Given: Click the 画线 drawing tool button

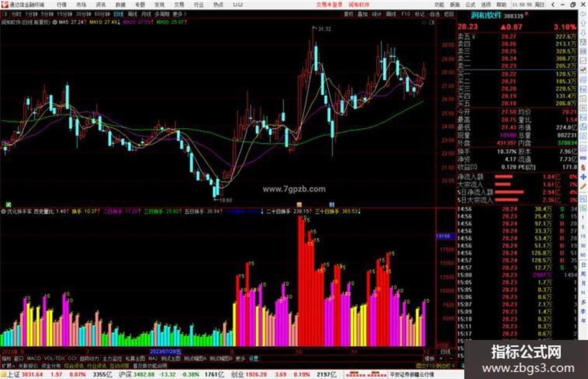Looking at the screenshot, I should pos(391,14).
